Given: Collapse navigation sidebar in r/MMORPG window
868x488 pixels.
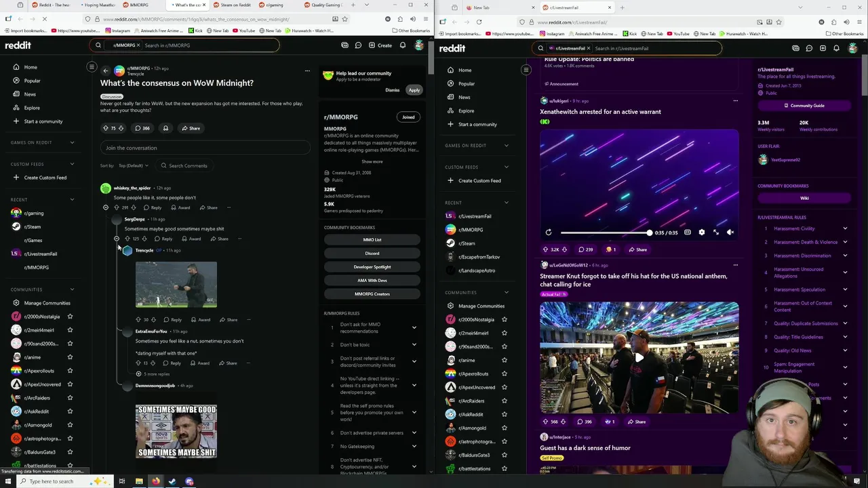Looking at the screenshot, I should point(92,66).
